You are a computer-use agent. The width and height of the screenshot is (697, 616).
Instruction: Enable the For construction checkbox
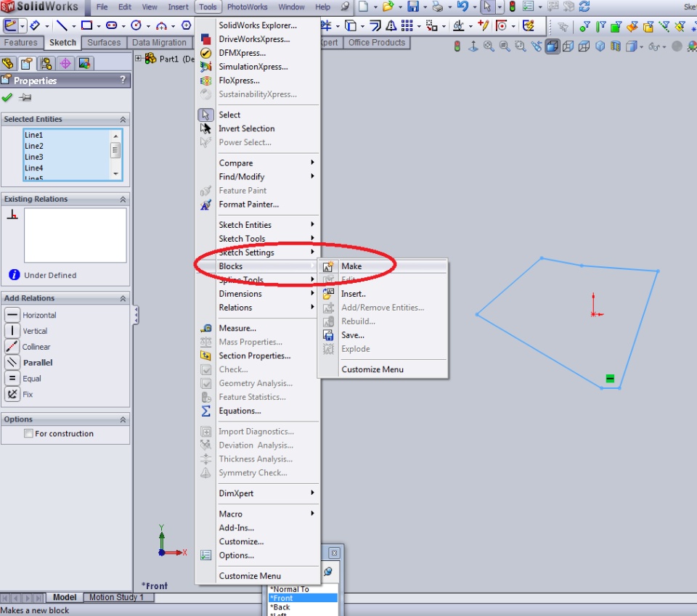(x=28, y=433)
